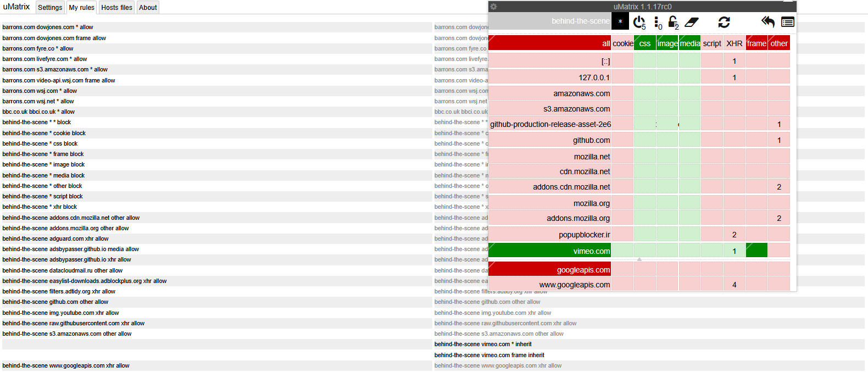Open the logger list icon

788,22
